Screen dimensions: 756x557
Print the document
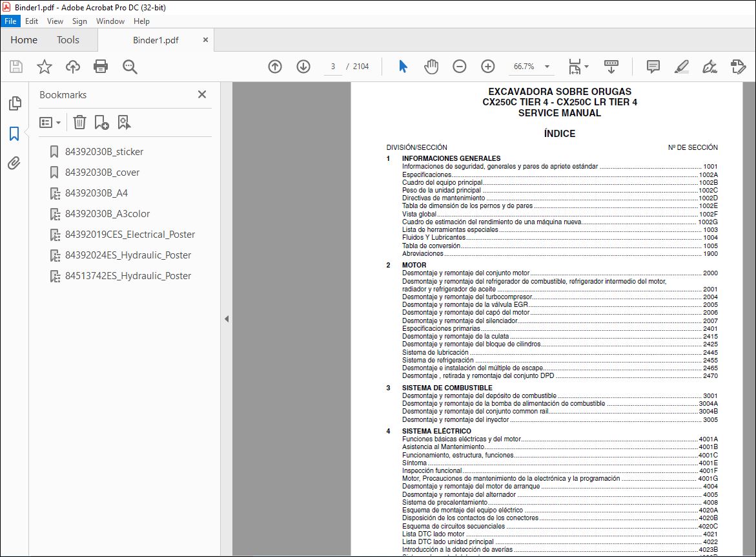point(101,67)
